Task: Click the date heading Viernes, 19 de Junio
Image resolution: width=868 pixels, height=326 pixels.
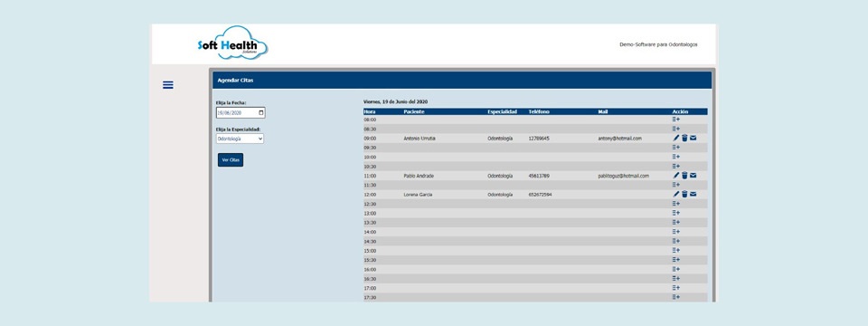Action: pos(395,101)
